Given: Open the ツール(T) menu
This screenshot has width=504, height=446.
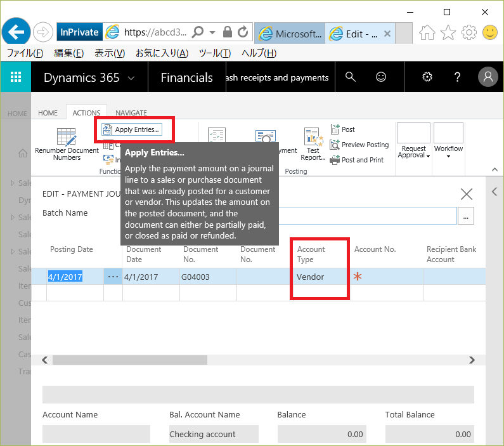Looking at the screenshot, I should (x=215, y=53).
